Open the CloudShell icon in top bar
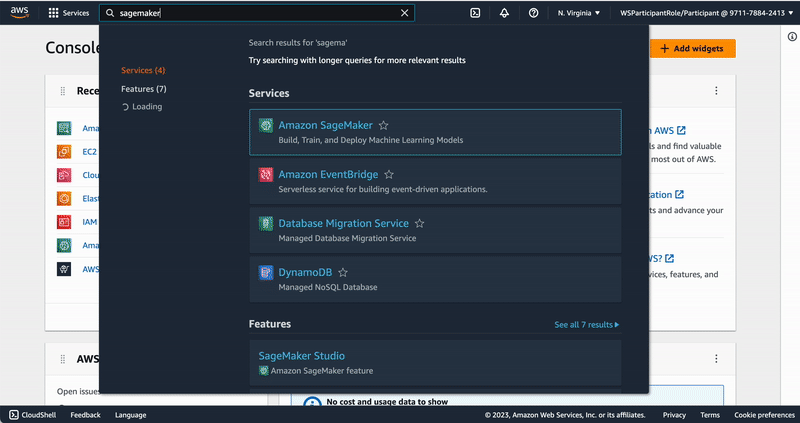 (475, 13)
